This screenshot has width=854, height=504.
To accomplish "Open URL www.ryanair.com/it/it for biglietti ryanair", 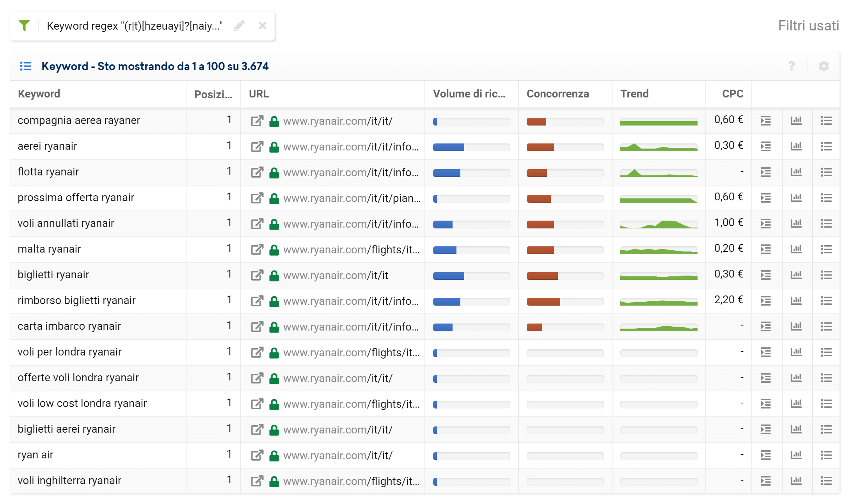I will [x=336, y=276].
